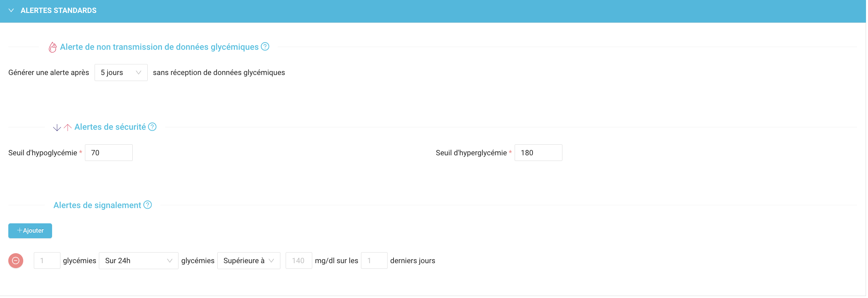Click the non transmission alert heading text
The width and height of the screenshot is (868, 298).
pyautogui.click(x=159, y=47)
